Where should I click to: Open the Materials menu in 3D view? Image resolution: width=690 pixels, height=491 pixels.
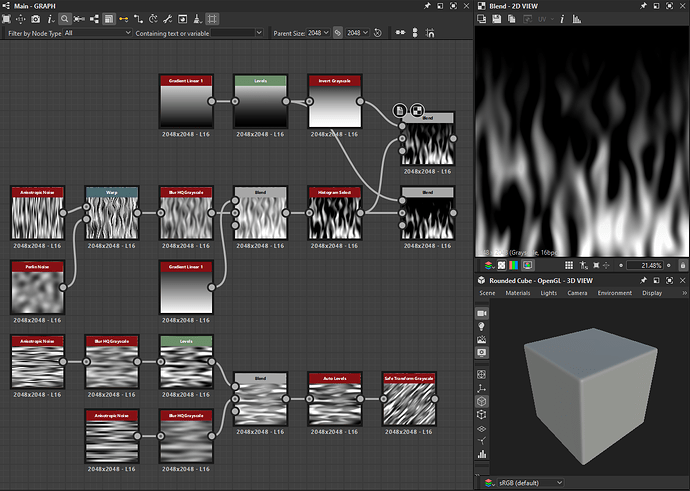(x=517, y=293)
